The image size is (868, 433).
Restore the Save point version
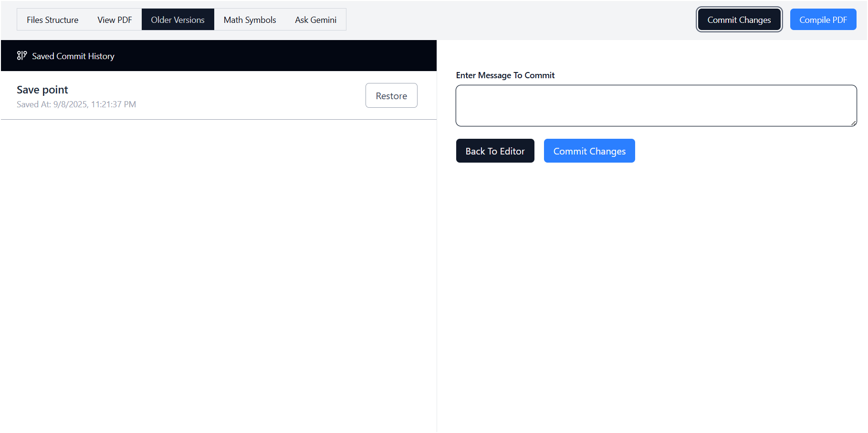tap(391, 95)
